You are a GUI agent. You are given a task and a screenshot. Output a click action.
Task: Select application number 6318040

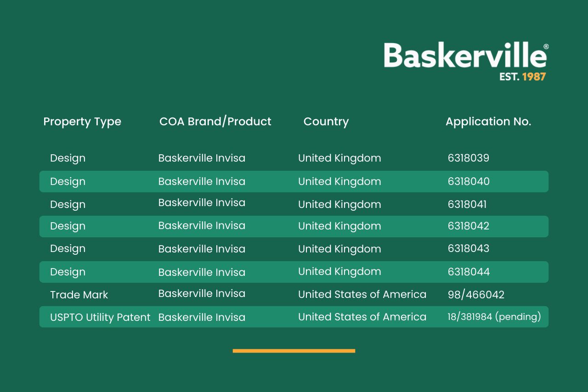[468, 182]
